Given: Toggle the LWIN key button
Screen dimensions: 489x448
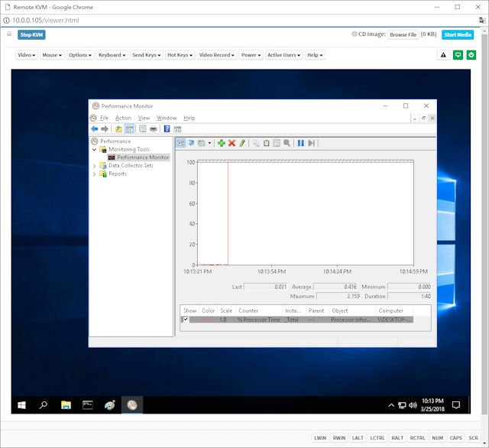Looking at the screenshot, I should [x=320, y=438].
